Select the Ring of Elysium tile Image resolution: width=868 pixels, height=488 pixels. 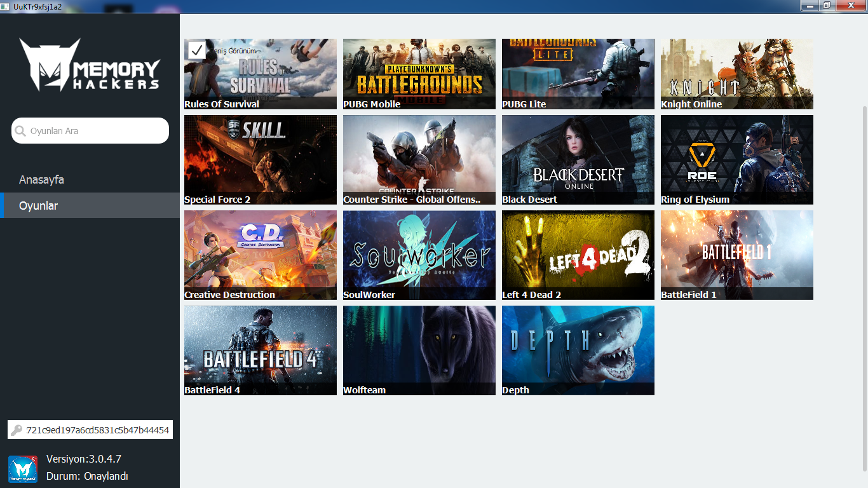coord(737,159)
